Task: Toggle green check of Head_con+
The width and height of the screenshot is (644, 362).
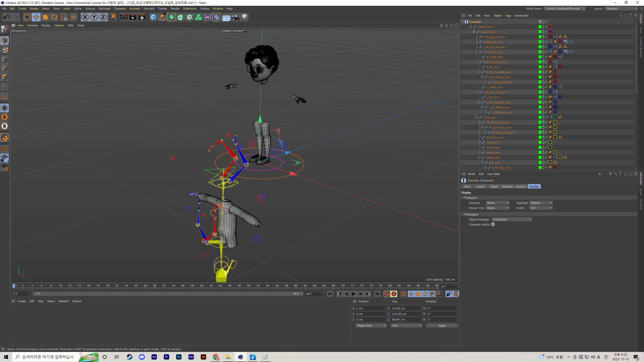Action: (x=546, y=157)
